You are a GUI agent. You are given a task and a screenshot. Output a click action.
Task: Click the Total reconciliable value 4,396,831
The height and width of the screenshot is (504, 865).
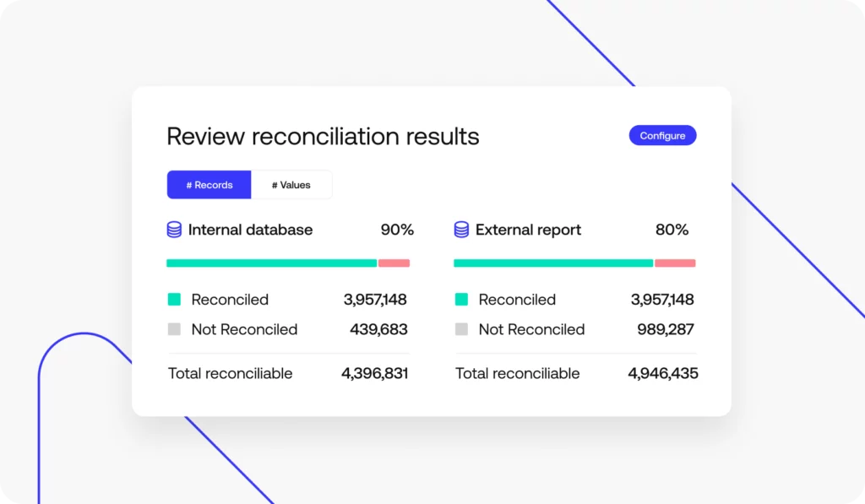[x=374, y=373]
